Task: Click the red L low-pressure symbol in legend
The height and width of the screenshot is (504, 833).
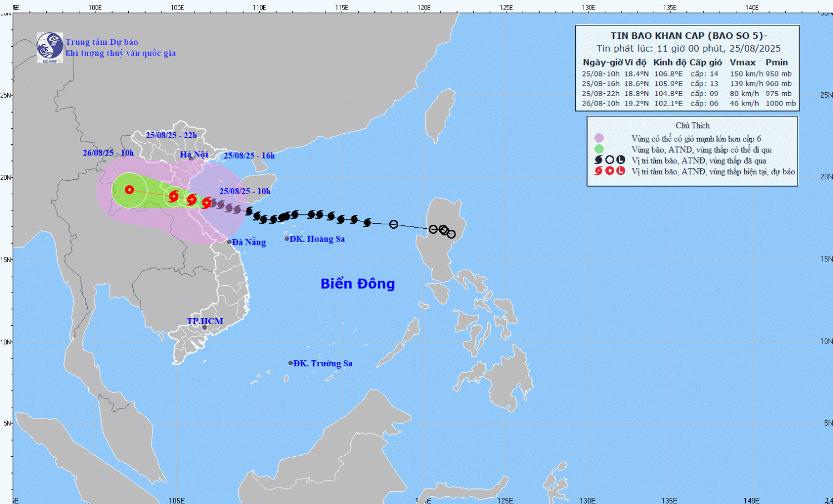Action: click(x=621, y=171)
